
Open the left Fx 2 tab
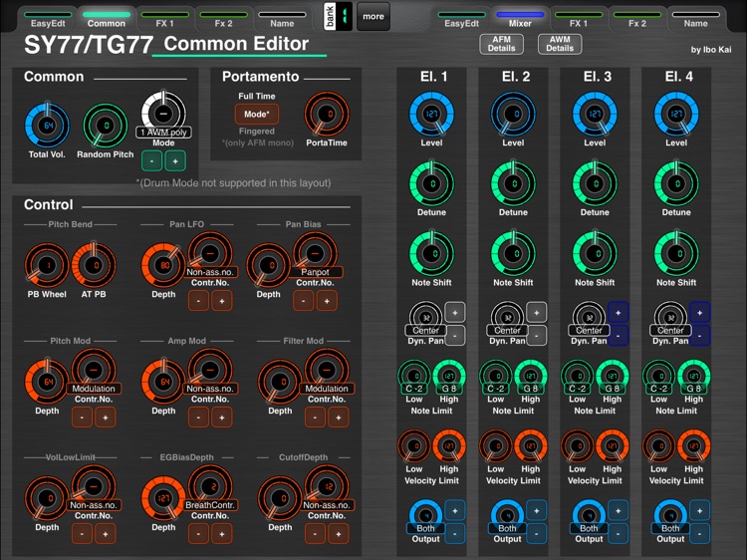(223, 19)
